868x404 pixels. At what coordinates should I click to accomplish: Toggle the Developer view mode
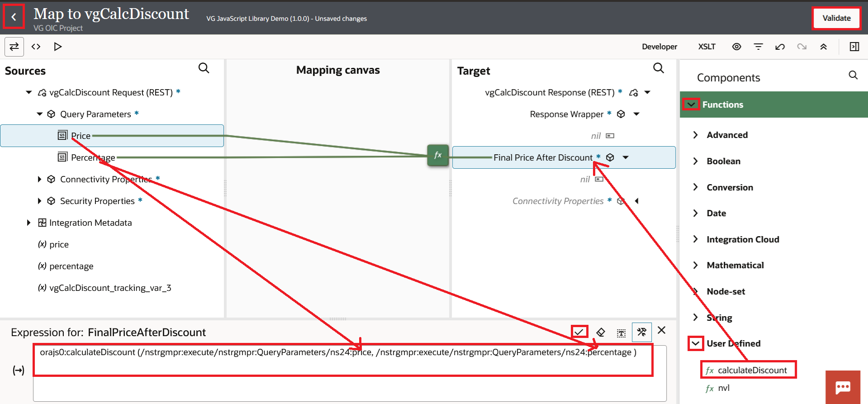point(659,47)
